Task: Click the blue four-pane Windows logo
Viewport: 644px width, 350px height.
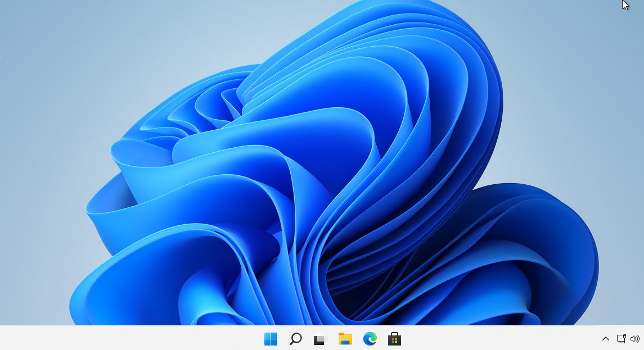Action: 271,339
